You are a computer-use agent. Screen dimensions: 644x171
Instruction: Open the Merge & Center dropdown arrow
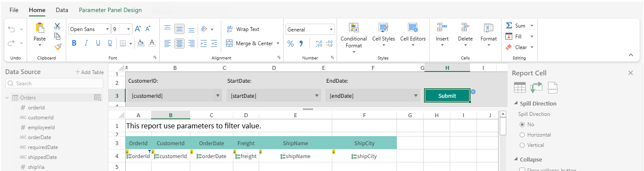point(278,43)
